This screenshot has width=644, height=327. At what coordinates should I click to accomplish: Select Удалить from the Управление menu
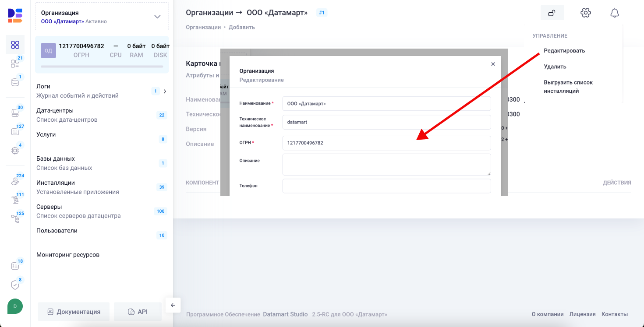tap(555, 67)
